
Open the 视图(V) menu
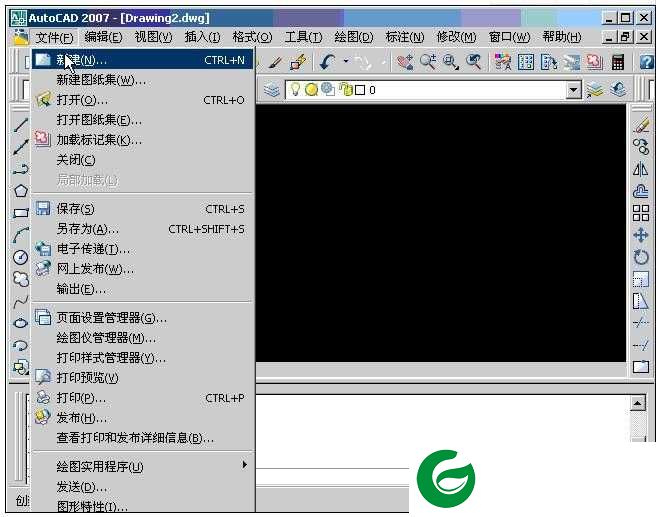(x=153, y=37)
